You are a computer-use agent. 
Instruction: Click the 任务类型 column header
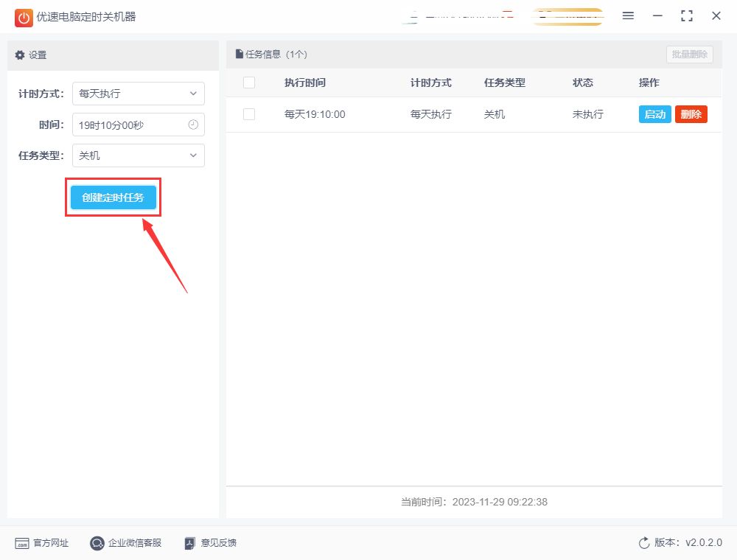click(505, 83)
